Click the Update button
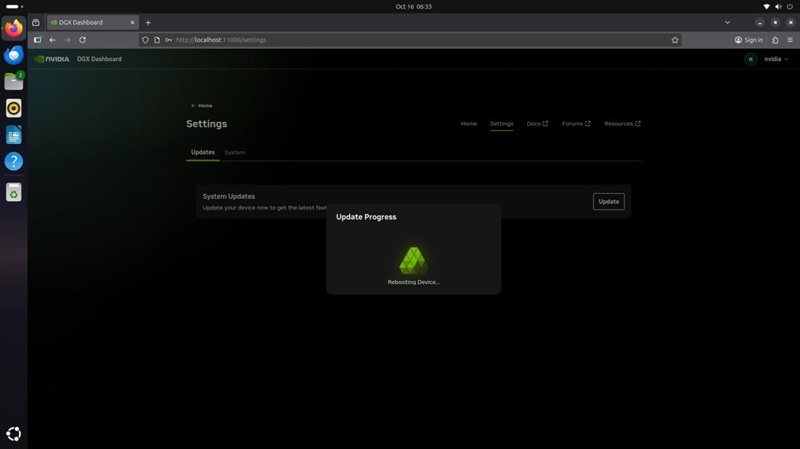Viewport: 800px width, 449px height. pyautogui.click(x=608, y=202)
